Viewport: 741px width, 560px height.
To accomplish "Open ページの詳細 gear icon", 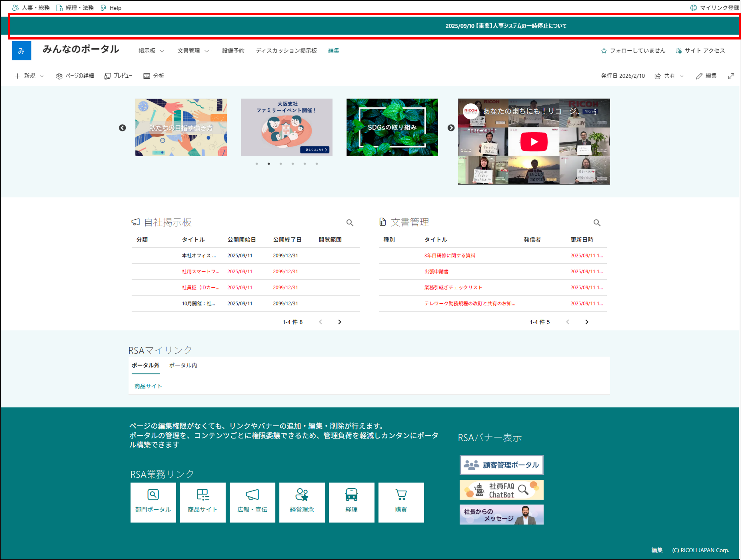I will [x=59, y=76].
